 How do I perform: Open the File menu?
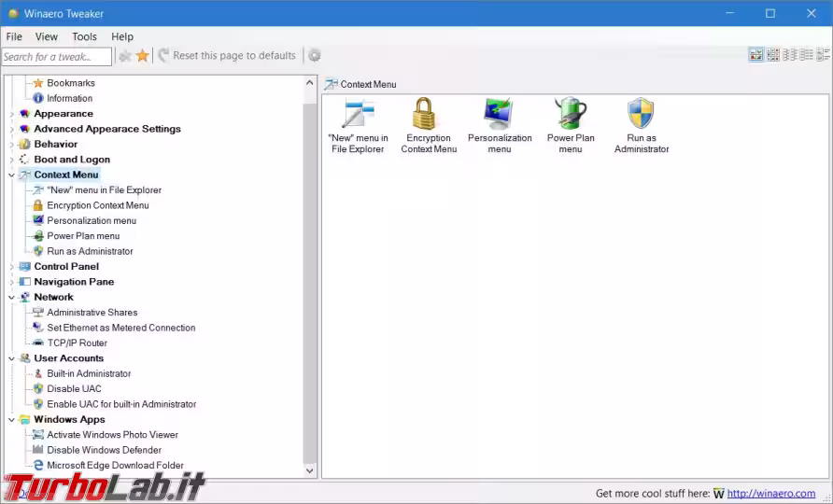click(14, 36)
